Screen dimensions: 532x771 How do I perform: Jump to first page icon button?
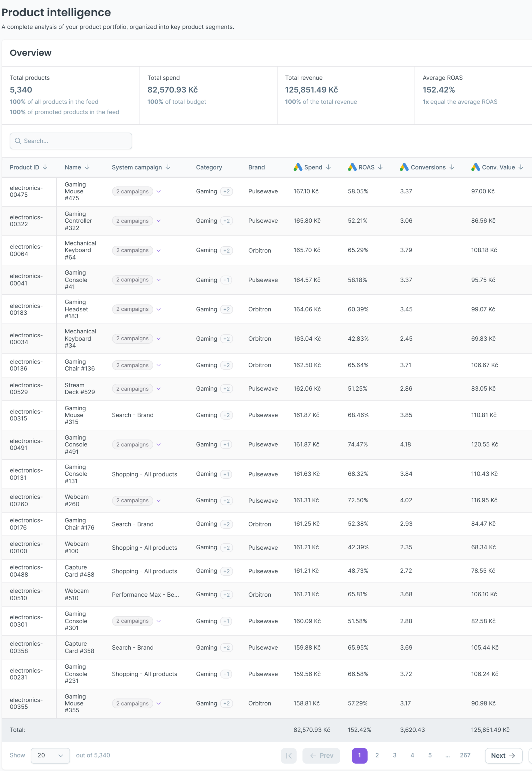pyautogui.click(x=289, y=756)
